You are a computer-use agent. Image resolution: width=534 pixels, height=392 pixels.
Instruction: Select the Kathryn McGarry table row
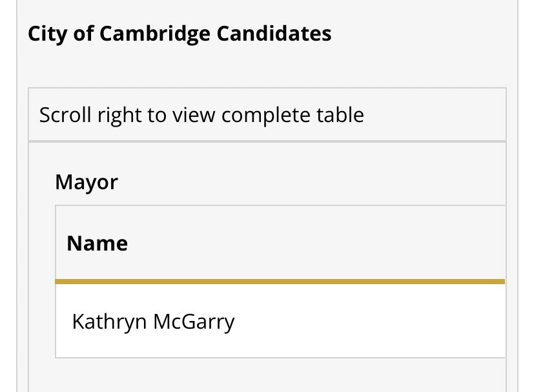click(280, 321)
